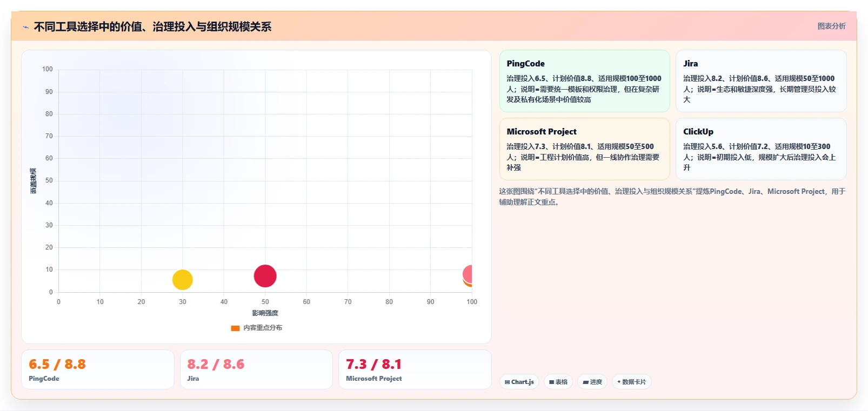Image resolution: width=868 pixels, height=411 pixels.
Task: Click the 6.5 / 8.8 PingCode stat card
Action: click(98, 369)
